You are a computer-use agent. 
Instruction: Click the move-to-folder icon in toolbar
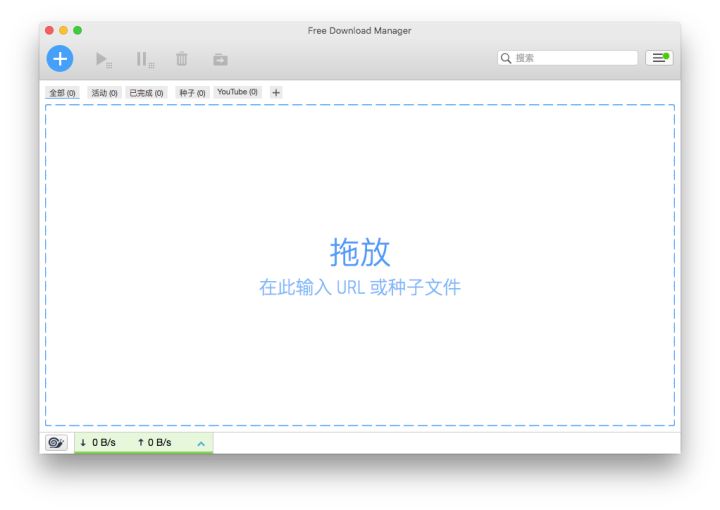[220, 60]
